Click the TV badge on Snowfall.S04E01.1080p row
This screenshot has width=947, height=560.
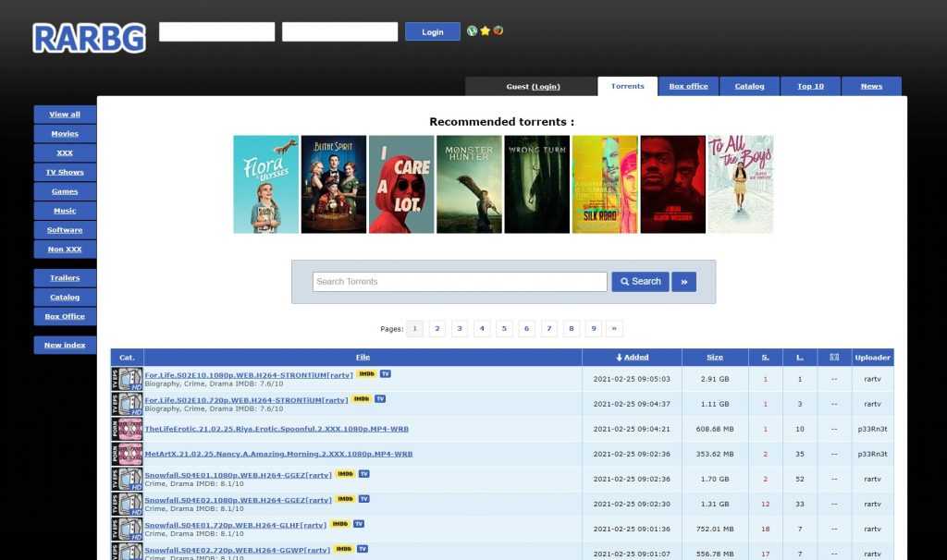(x=363, y=473)
